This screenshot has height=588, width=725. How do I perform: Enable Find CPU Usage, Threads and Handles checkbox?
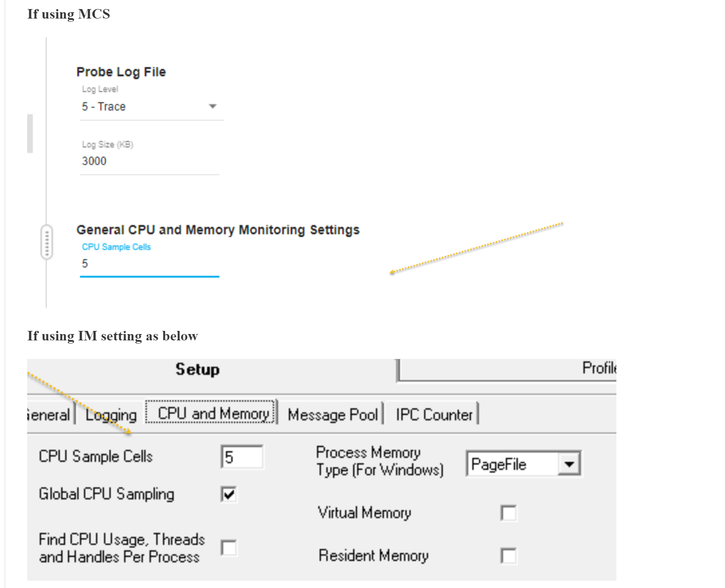click(229, 548)
